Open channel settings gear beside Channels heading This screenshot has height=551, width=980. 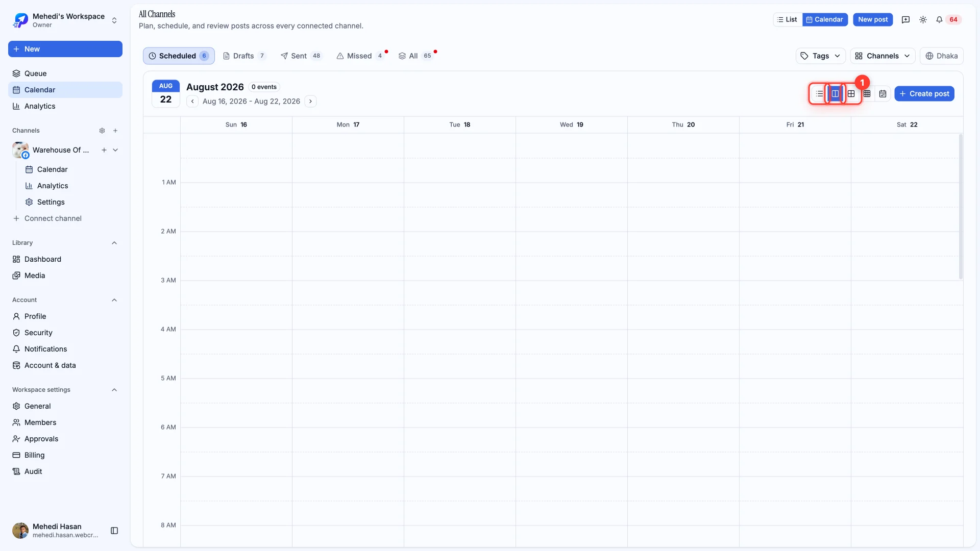[102, 131]
